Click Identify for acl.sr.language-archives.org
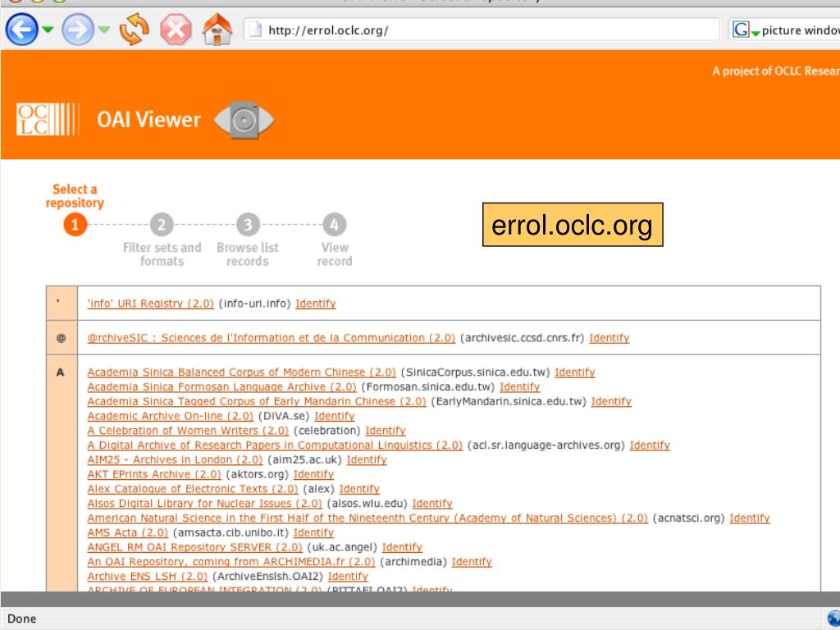 [650, 445]
